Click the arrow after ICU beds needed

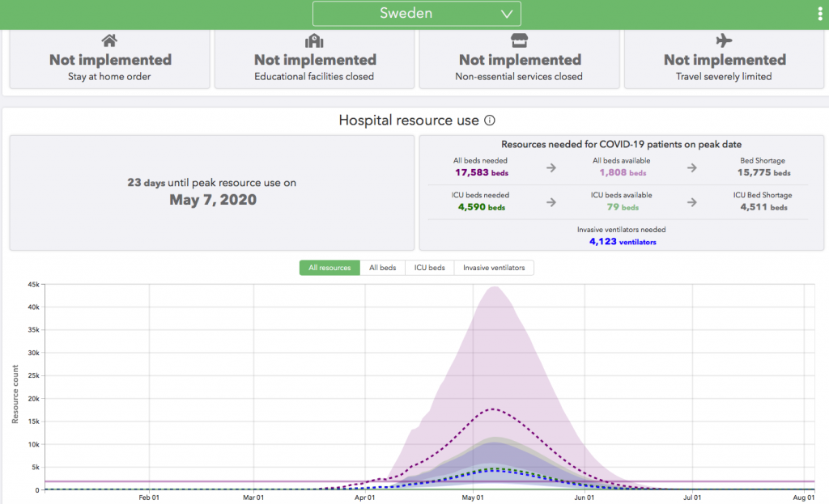(x=551, y=202)
